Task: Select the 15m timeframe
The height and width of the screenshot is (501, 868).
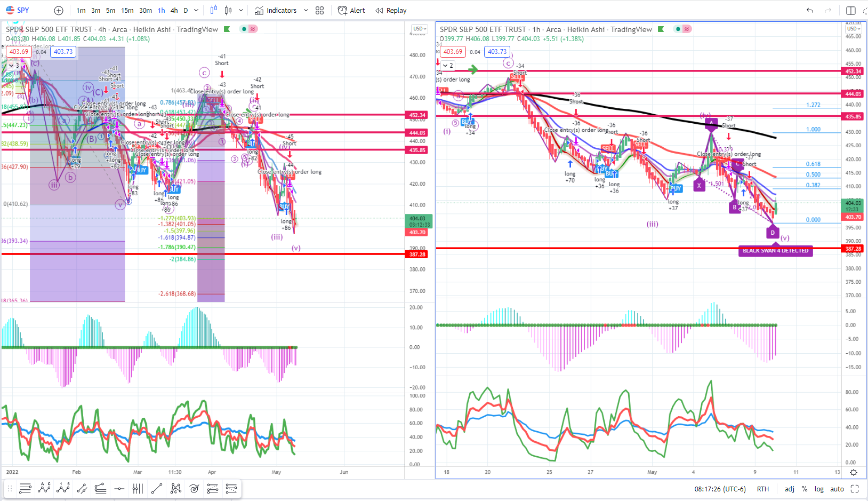Action: coord(127,11)
